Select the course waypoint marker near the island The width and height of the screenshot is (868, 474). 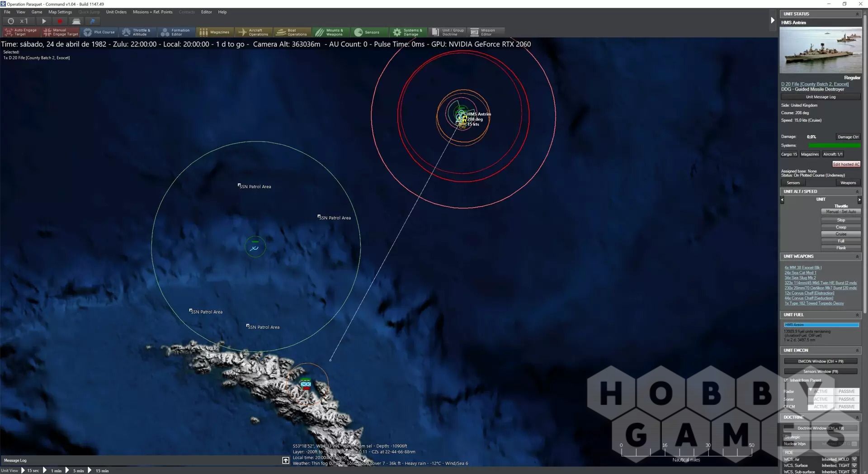point(330,360)
